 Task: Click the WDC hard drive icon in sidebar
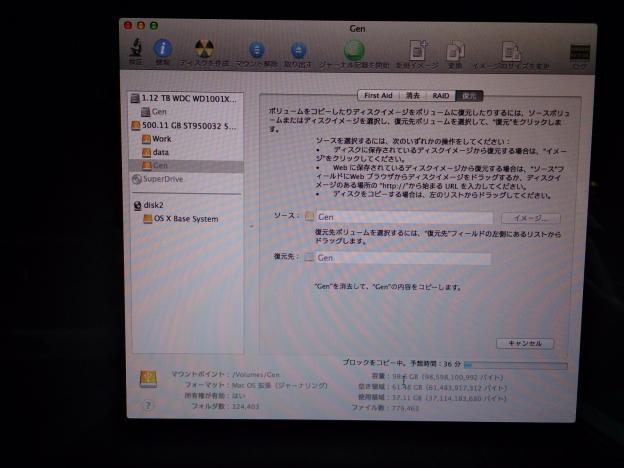pos(135,98)
